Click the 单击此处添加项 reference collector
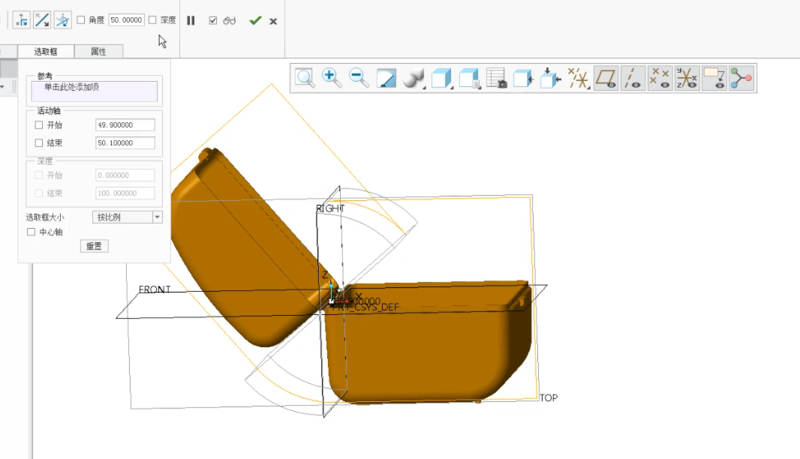 [x=94, y=91]
